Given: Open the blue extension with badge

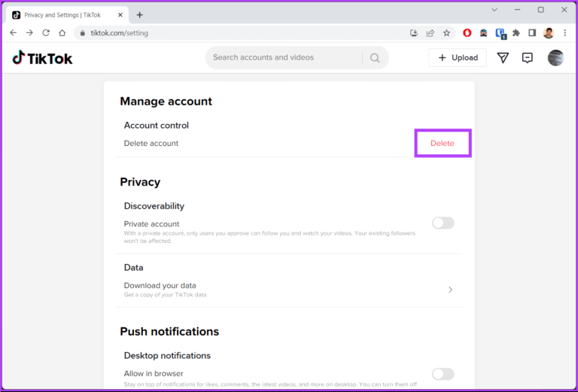Looking at the screenshot, I should [500, 34].
